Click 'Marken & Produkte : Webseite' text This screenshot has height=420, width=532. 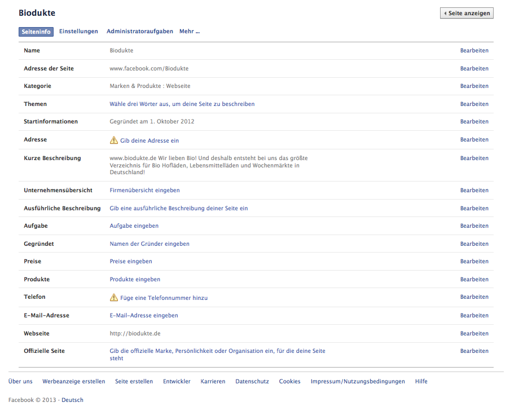[150, 86]
